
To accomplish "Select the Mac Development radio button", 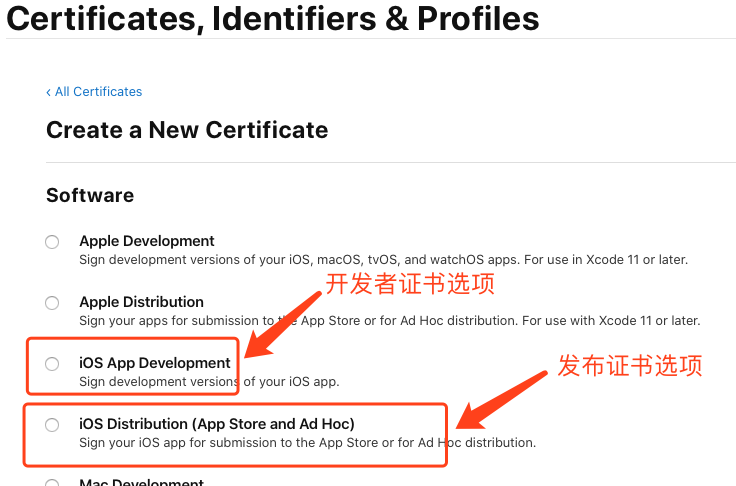I will tap(52, 483).
